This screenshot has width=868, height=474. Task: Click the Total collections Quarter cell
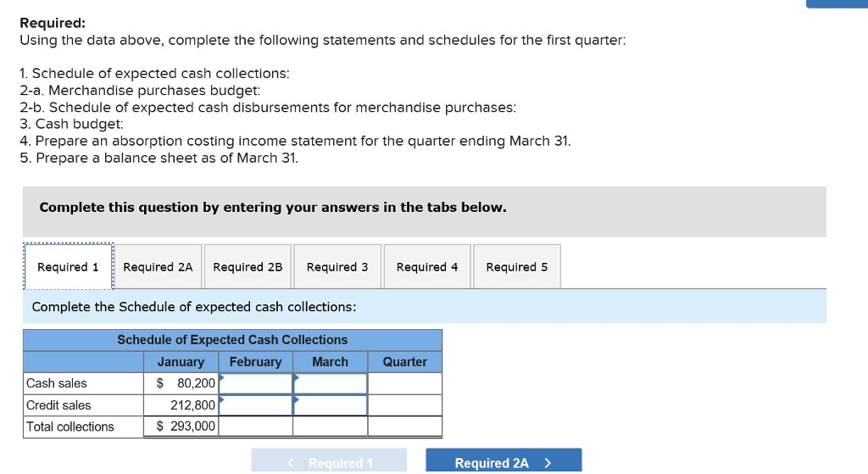point(405,427)
